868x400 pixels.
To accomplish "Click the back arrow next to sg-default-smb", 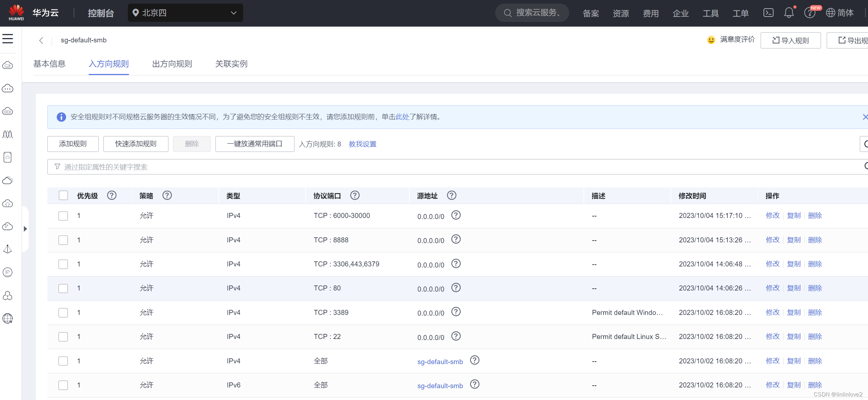I will coord(41,40).
